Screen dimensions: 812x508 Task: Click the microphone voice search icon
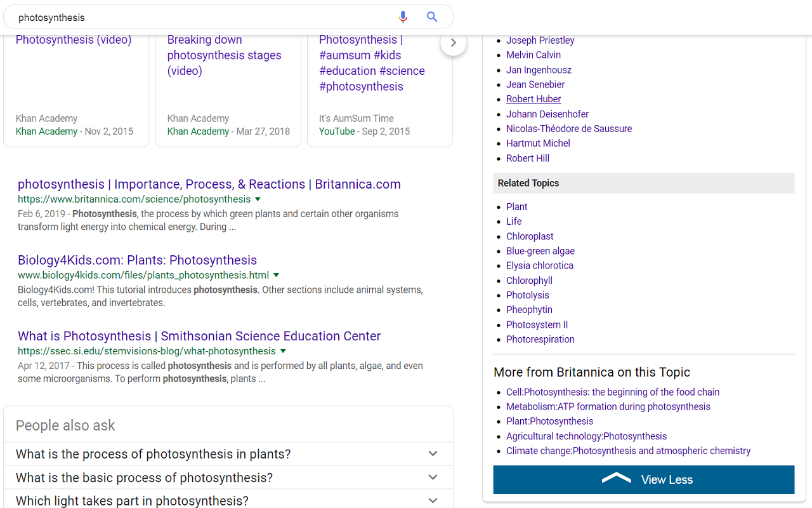point(403,17)
